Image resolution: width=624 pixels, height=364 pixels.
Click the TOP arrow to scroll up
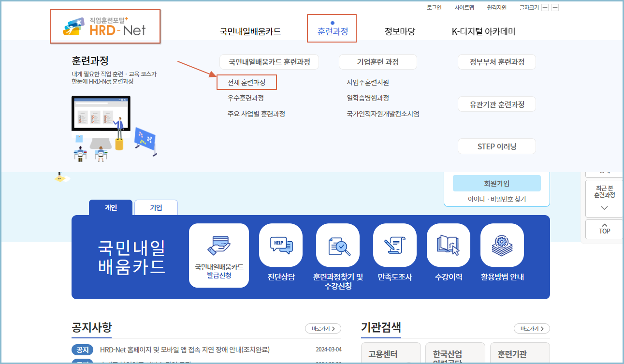click(603, 229)
